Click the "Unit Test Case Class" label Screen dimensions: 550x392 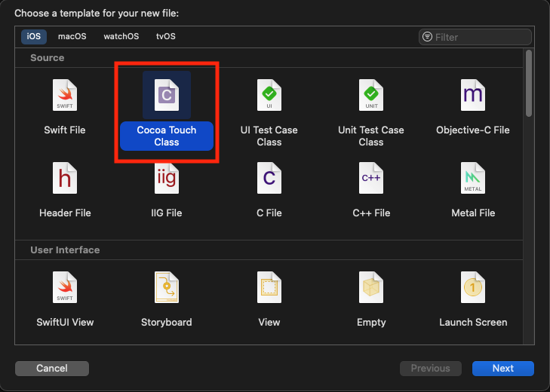click(371, 136)
